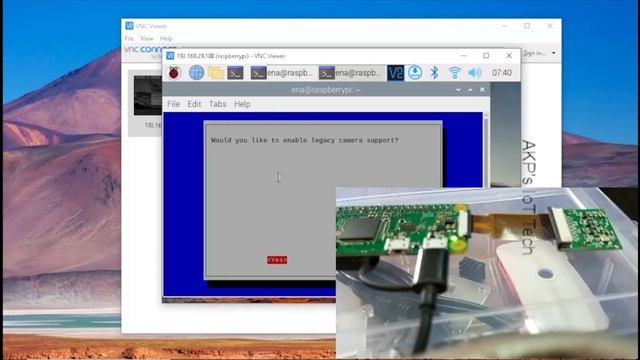
Task: Maximize the ena@raspberrypi terminal with up arrow
Action: click(470, 89)
